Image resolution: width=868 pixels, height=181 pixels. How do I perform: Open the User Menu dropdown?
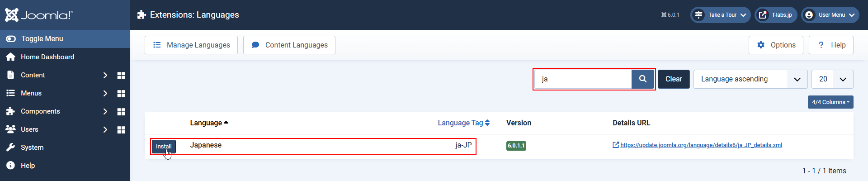point(830,15)
